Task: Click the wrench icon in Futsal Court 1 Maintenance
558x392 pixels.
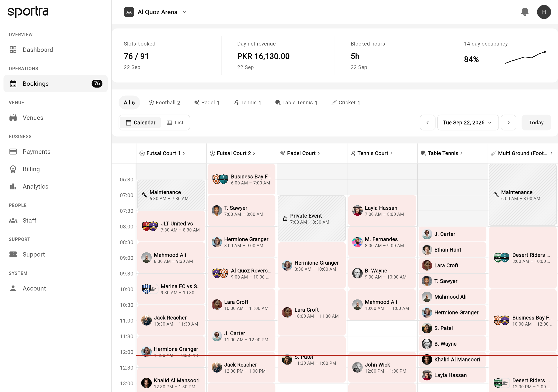Action: (x=144, y=195)
